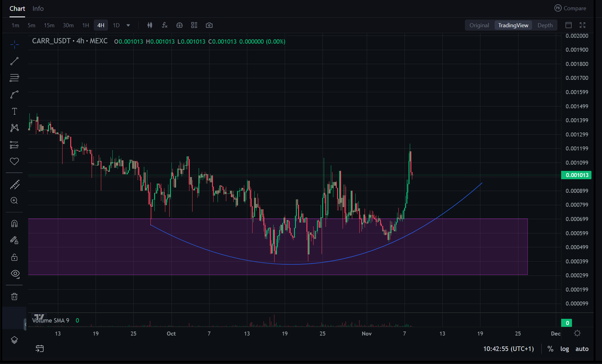Click the Oct date axis label
Screen dimensions: 602x364
(x=171, y=333)
